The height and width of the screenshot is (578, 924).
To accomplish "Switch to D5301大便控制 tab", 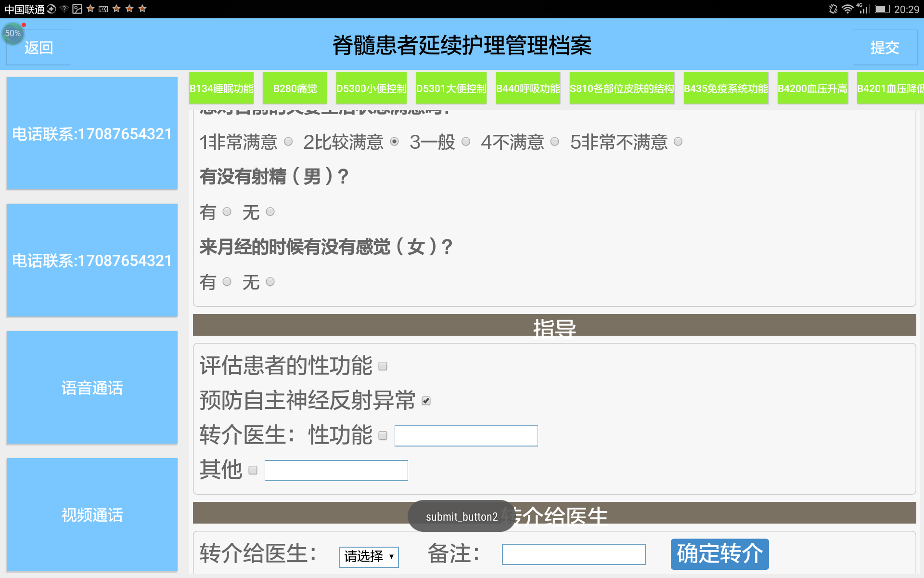I will 451,88.
